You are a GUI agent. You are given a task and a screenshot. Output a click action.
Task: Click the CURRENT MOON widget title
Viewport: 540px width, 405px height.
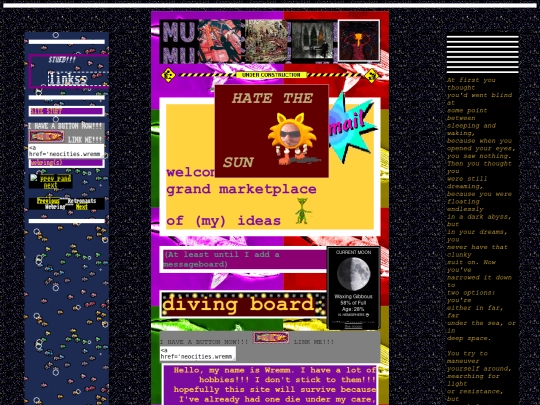click(353, 252)
